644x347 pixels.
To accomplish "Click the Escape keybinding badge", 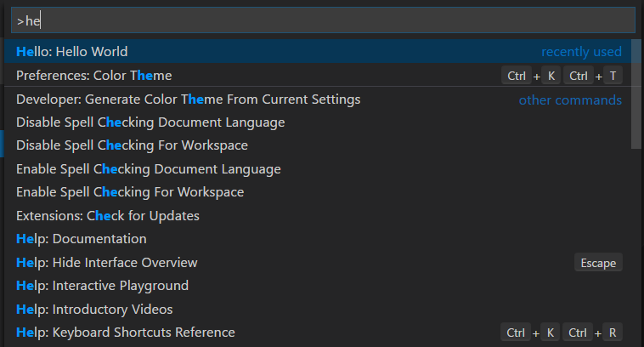I will pyautogui.click(x=598, y=263).
